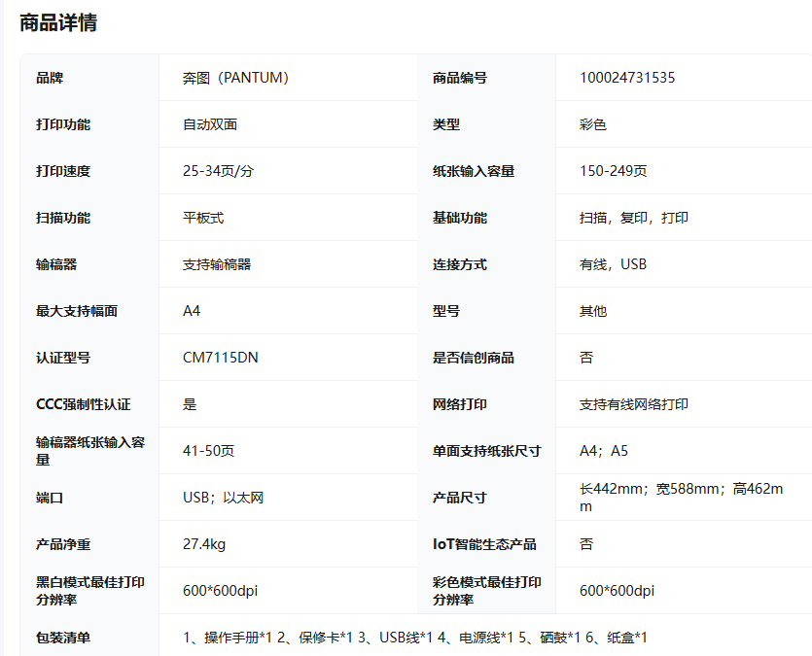Select the 产品净重 label
The image size is (812, 656).
(63, 543)
